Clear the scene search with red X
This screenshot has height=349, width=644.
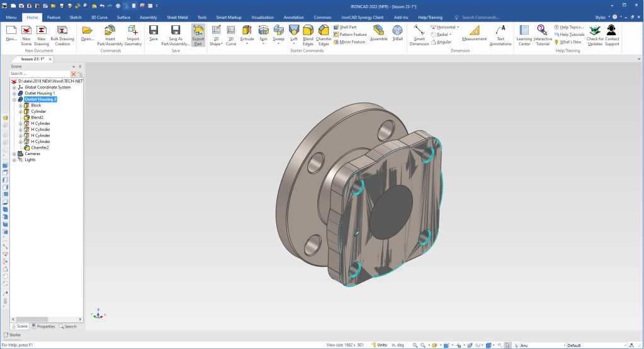[x=73, y=74]
